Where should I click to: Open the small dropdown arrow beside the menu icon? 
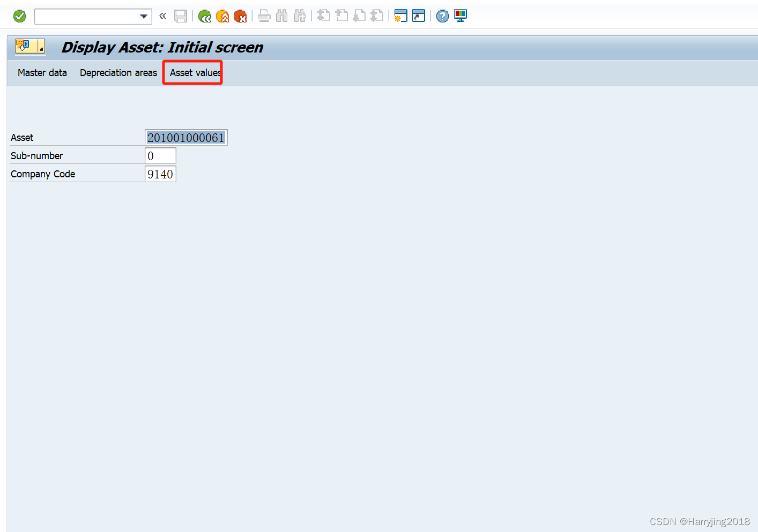[x=41, y=47]
